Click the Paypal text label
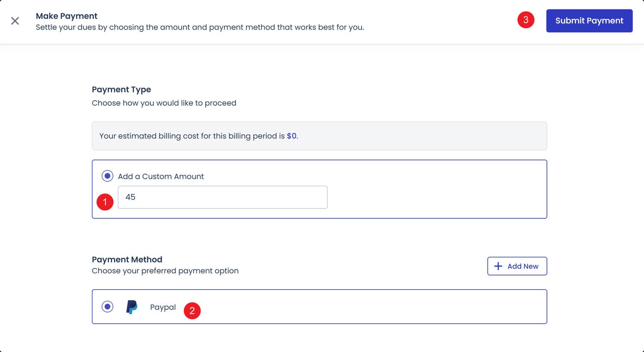Screen dimensions: 644x352 point(163,307)
